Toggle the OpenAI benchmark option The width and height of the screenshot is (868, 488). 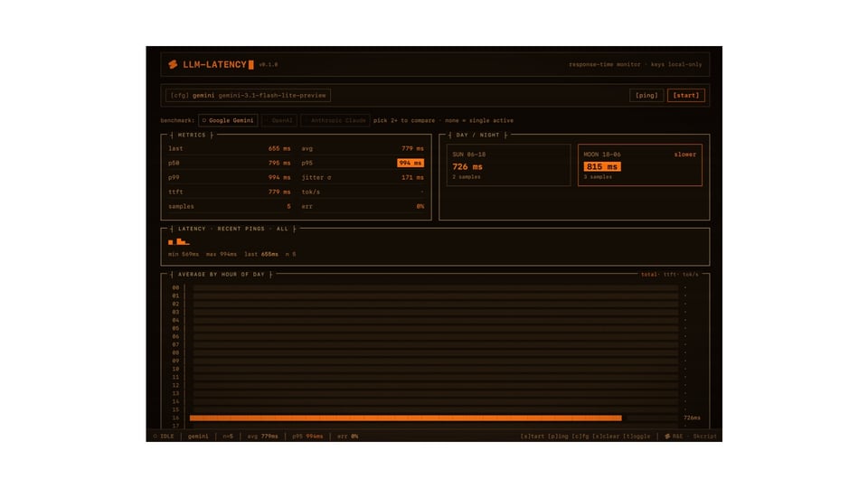[x=279, y=120]
